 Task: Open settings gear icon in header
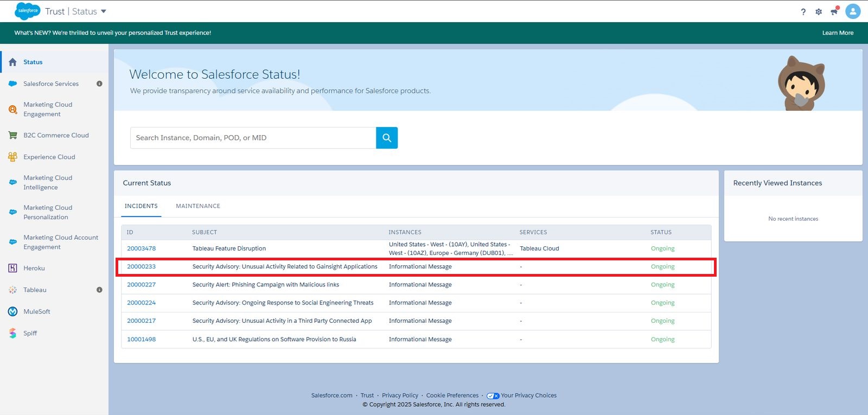click(819, 11)
